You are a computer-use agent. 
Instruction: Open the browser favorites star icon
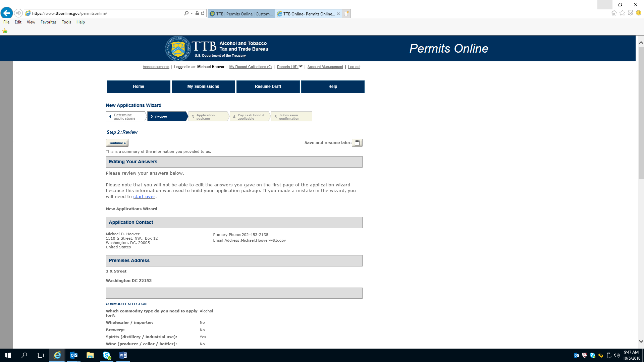coord(622,13)
